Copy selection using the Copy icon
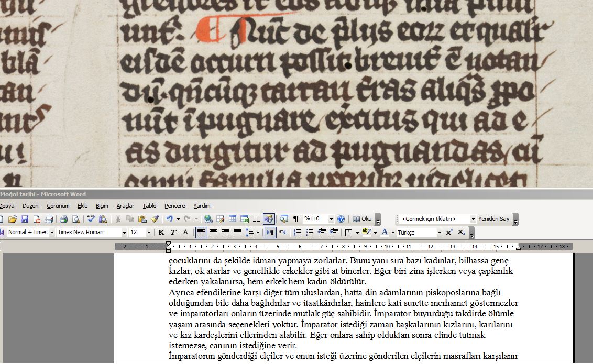This screenshot has width=593, height=364. pyautogui.click(x=130, y=219)
